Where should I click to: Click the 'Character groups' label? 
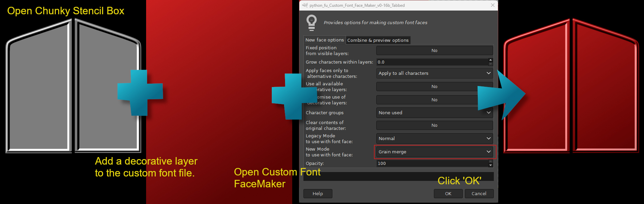click(x=325, y=113)
